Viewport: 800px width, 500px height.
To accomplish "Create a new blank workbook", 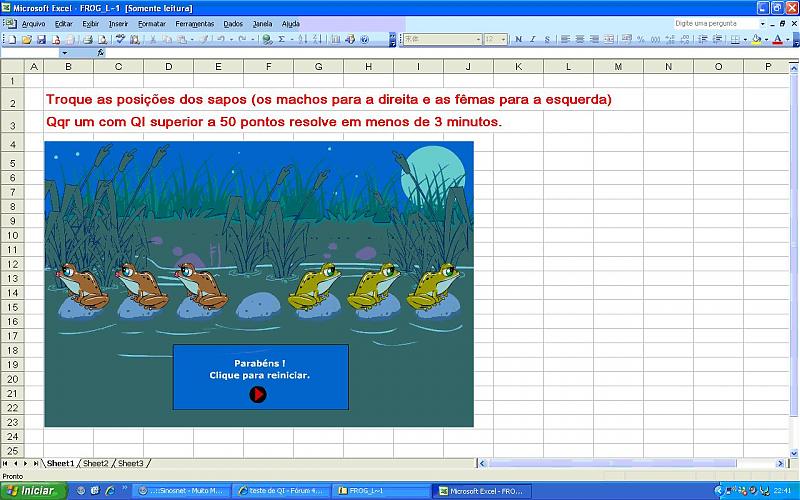I will [11, 39].
